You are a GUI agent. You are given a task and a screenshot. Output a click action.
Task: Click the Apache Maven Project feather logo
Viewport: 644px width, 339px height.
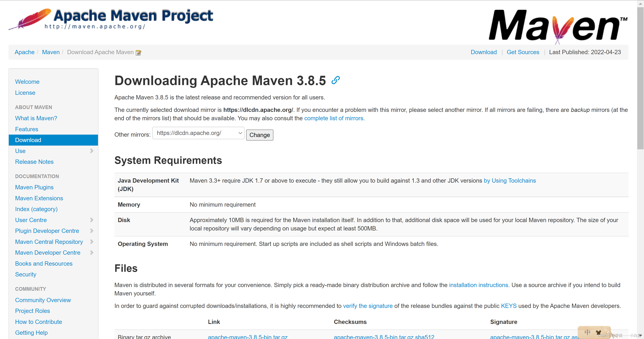click(x=111, y=19)
